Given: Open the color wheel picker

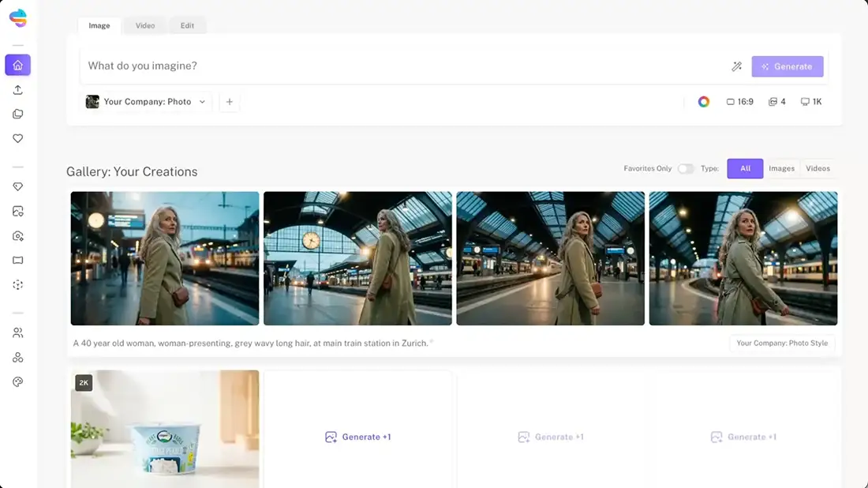Looking at the screenshot, I should point(704,102).
